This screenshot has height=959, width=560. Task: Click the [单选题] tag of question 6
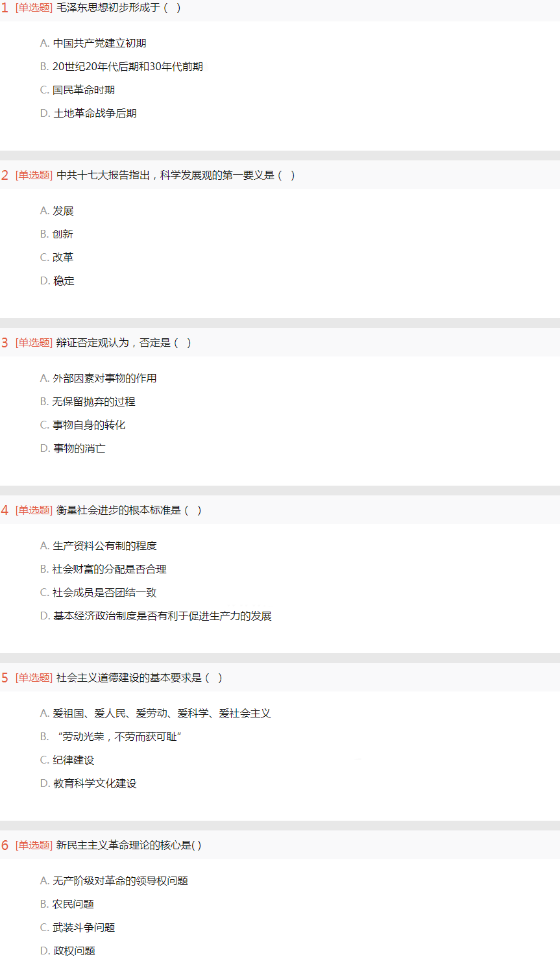pyautogui.click(x=34, y=845)
